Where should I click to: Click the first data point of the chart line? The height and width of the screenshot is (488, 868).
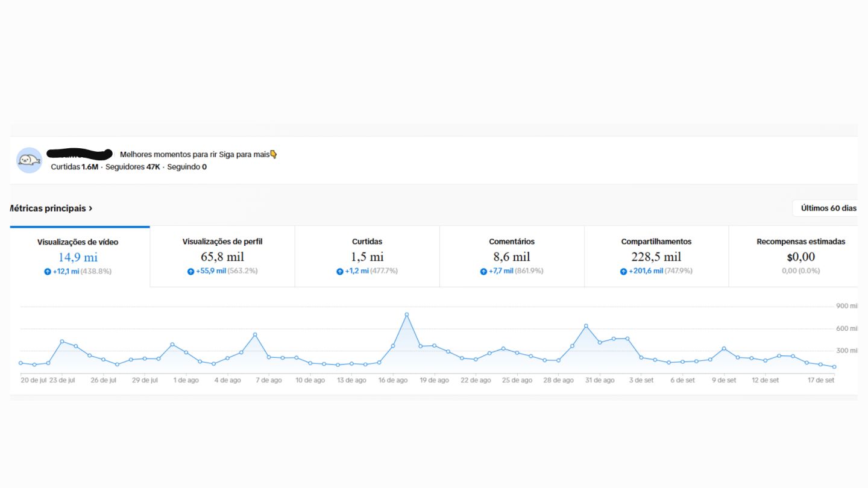[20, 363]
